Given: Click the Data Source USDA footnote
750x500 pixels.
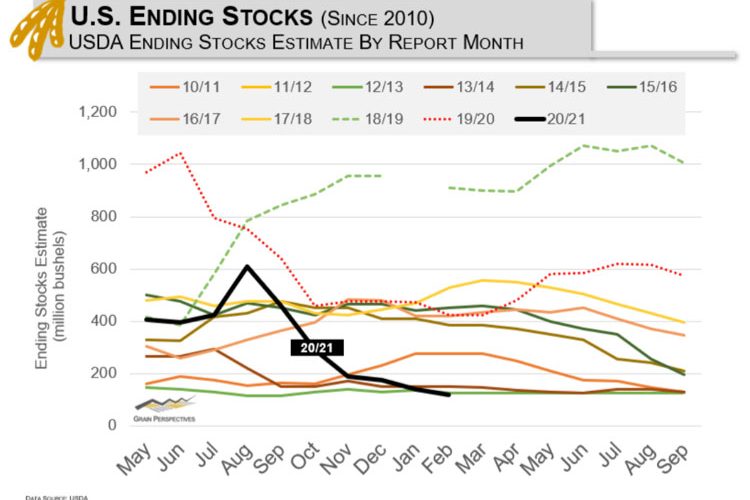Looking at the screenshot, I should [56, 498].
